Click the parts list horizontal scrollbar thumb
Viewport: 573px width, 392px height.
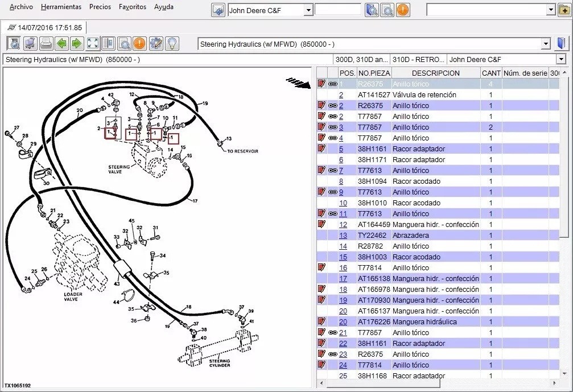383,383
